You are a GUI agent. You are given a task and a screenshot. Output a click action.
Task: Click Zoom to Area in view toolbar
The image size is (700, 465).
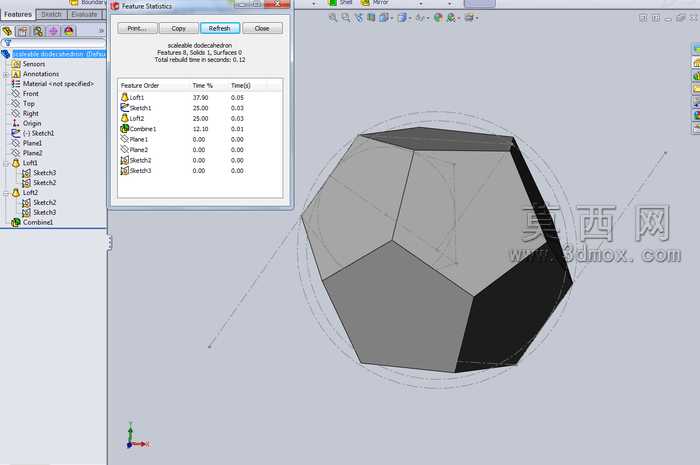click(346, 17)
